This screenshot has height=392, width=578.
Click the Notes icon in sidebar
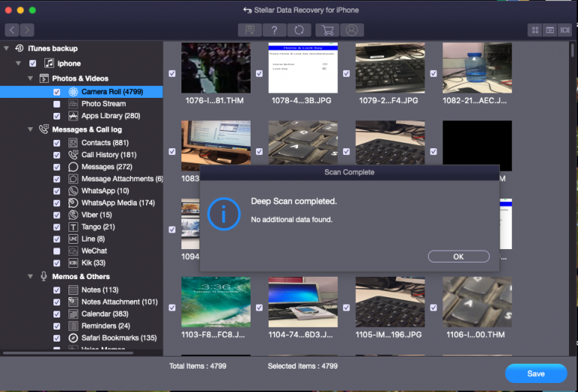coord(73,290)
